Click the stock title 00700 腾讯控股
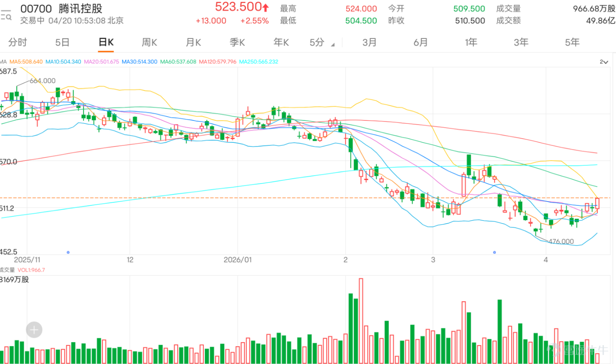 point(61,8)
